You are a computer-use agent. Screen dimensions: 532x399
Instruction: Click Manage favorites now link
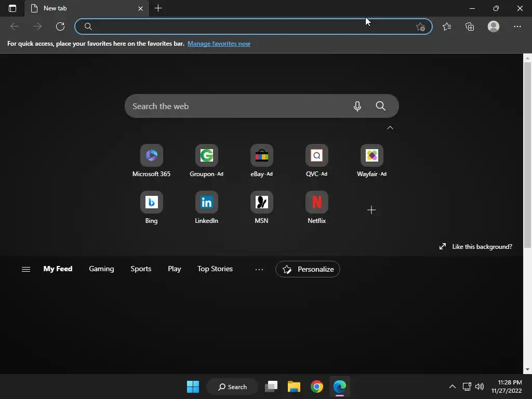(x=219, y=44)
